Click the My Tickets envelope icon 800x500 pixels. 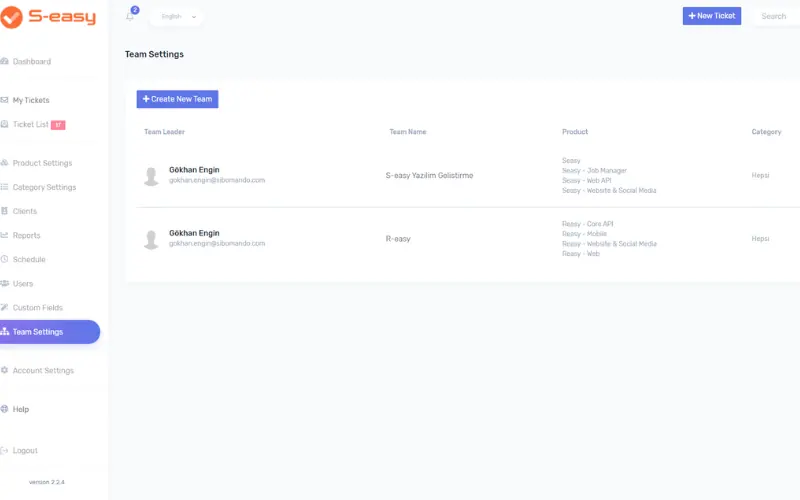4,100
